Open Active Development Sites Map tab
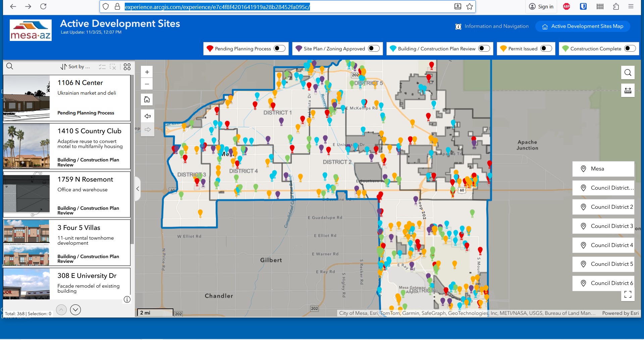 tap(583, 26)
